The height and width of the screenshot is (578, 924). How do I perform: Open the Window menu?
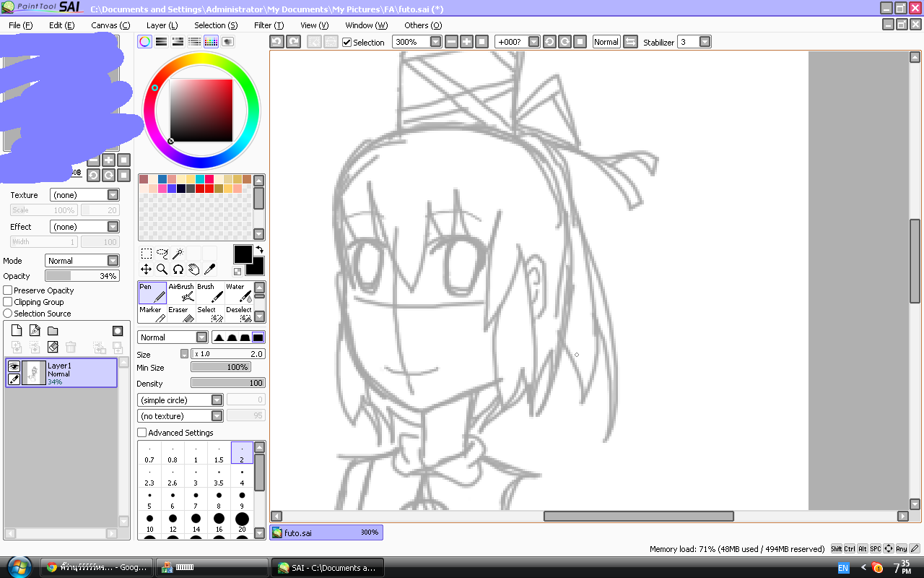(x=366, y=25)
